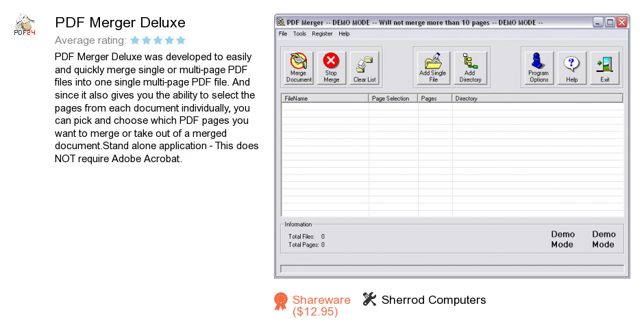Minimize the PDF Merger window

pos(598,22)
